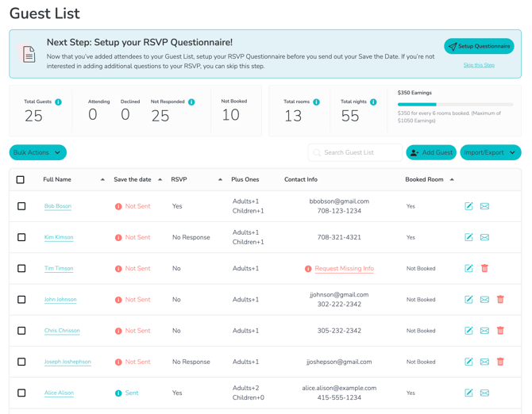Click the edit icon for Bob Boson
532x414 pixels.
(x=468, y=206)
